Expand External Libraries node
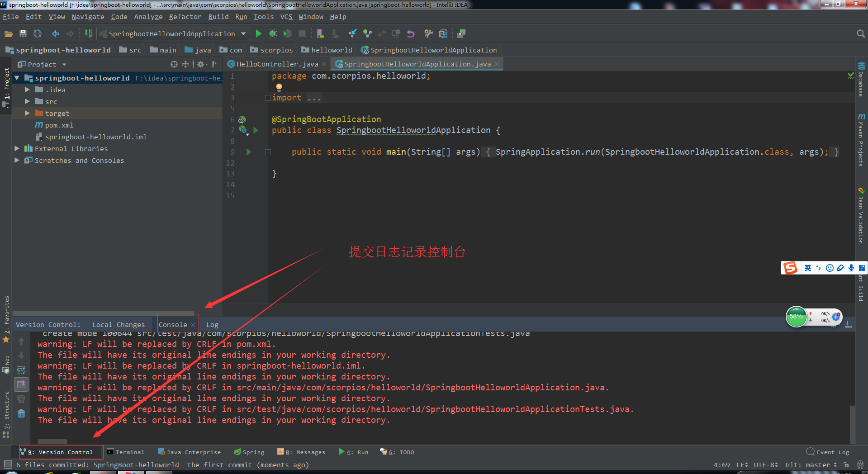 (17, 148)
